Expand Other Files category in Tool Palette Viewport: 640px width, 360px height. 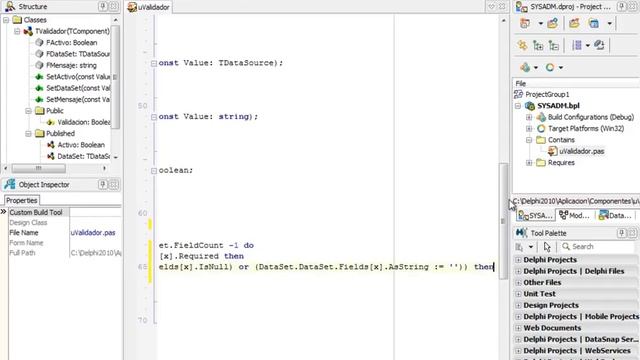(518, 282)
